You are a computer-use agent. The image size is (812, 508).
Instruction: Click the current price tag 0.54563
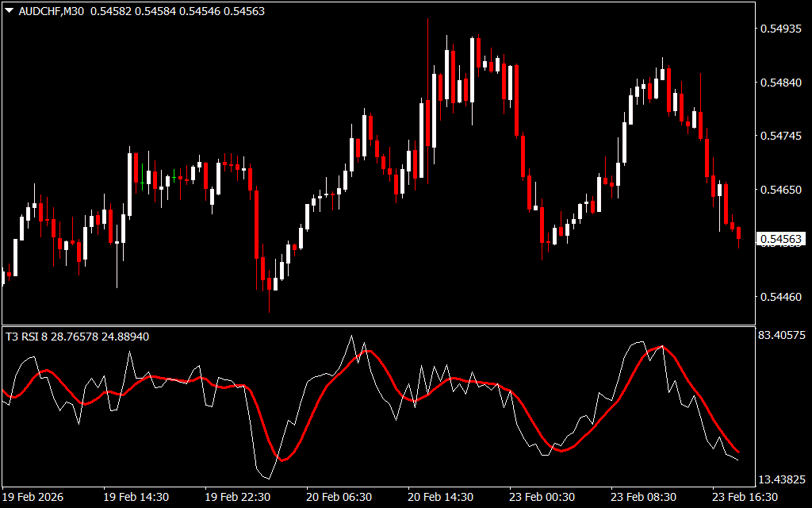point(780,239)
